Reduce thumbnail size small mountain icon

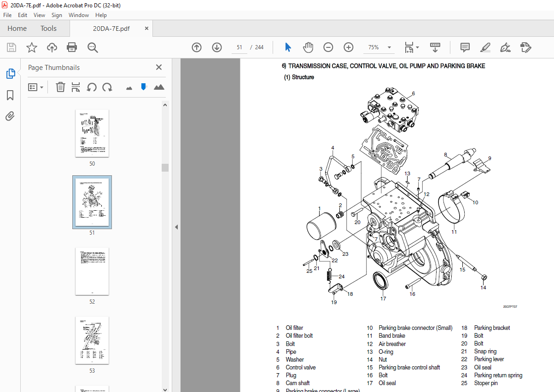pyautogui.click(x=129, y=87)
